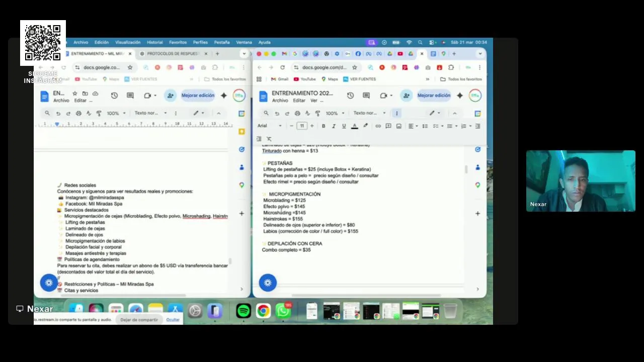Click move-to-folder icon in left document

coord(85,94)
